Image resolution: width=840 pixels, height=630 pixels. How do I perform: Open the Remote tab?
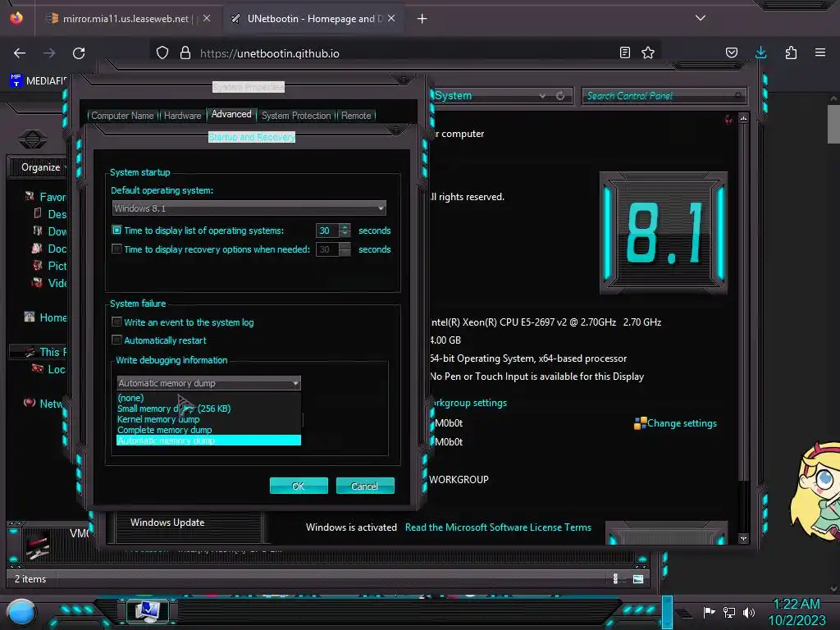point(356,116)
